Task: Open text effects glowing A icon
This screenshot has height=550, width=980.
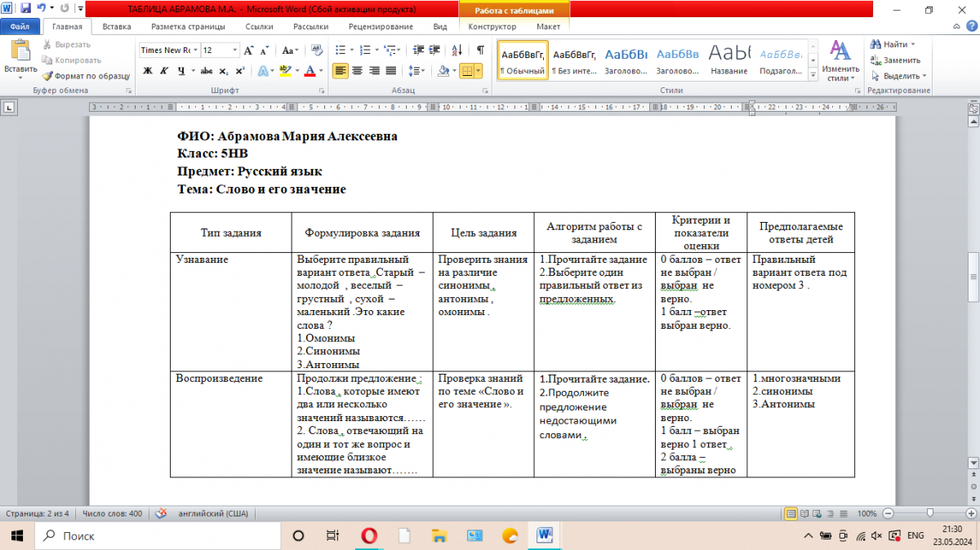Action: tap(263, 71)
